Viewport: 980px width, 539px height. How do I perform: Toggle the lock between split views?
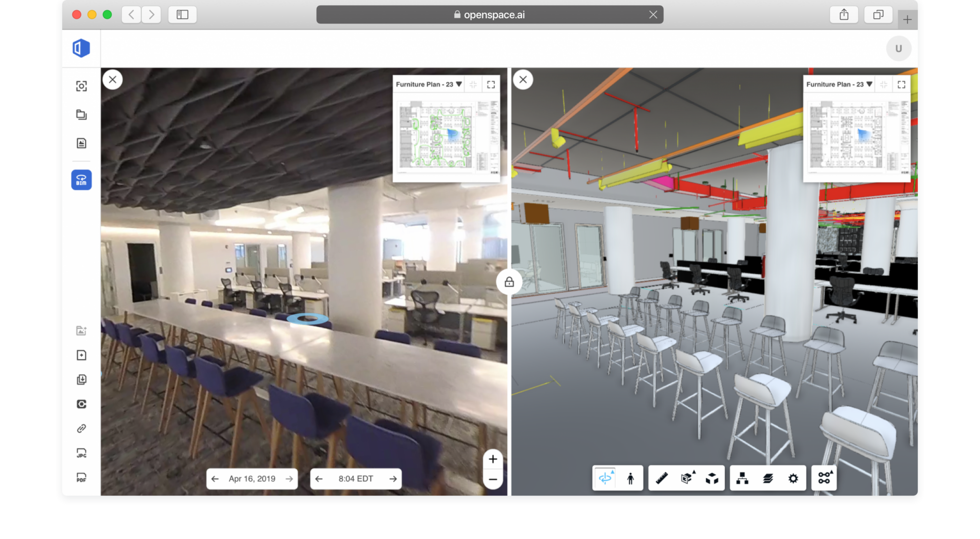click(509, 282)
